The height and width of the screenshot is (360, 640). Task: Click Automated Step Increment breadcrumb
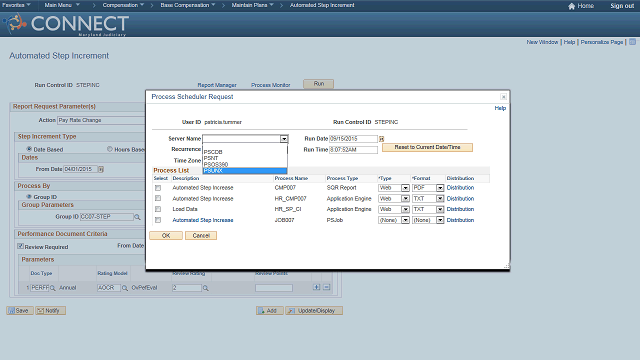(x=322, y=5)
